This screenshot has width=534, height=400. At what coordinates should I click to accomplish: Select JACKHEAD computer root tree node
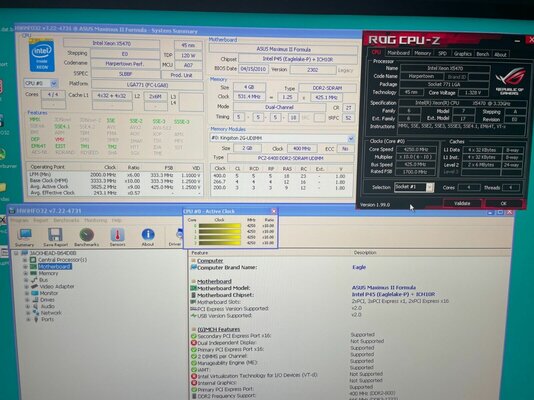pyautogui.click(x=48, y=253)
